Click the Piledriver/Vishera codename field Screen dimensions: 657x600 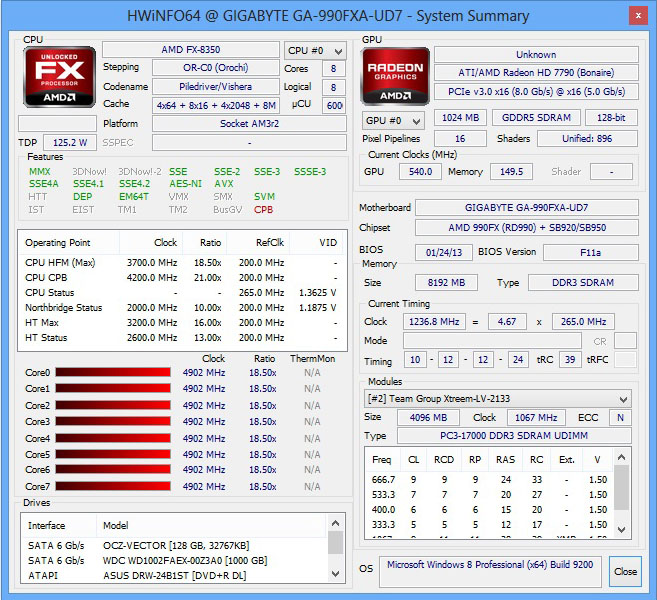click(x=216, y=86)
